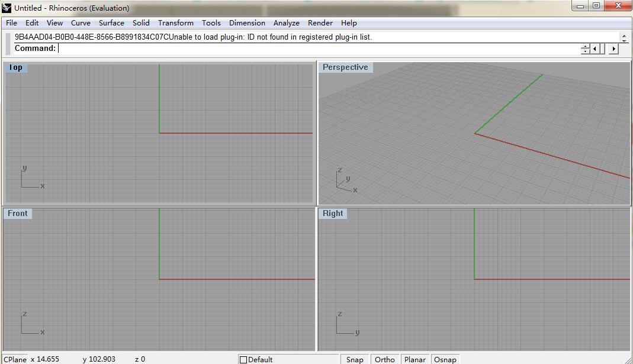Click the command area docking grip handle
This screenshot has height=364, width=633.
[8, 44]
